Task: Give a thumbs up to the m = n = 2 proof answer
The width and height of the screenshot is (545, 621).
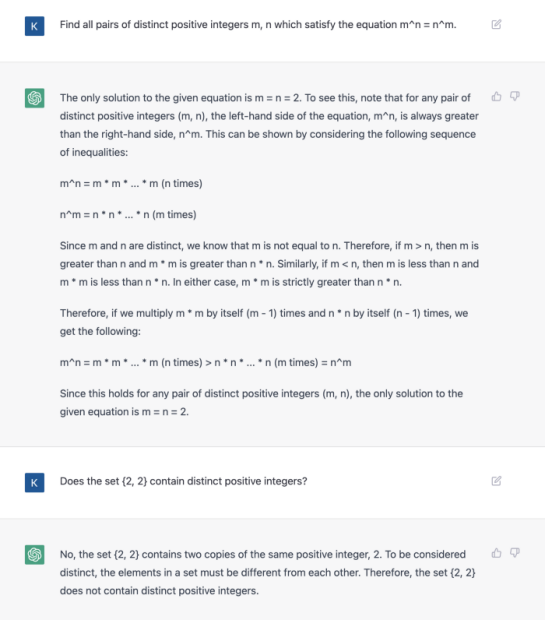Action: tap(496, 96)
